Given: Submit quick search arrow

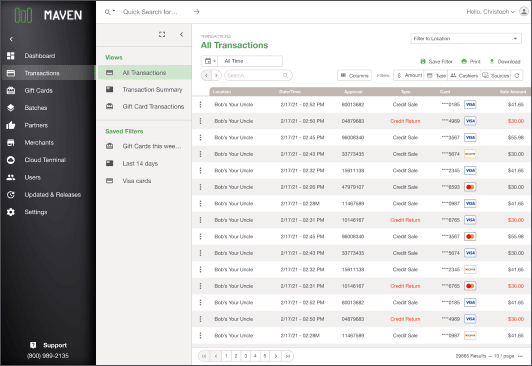Looking at the screenshot, I should [197, 12].
